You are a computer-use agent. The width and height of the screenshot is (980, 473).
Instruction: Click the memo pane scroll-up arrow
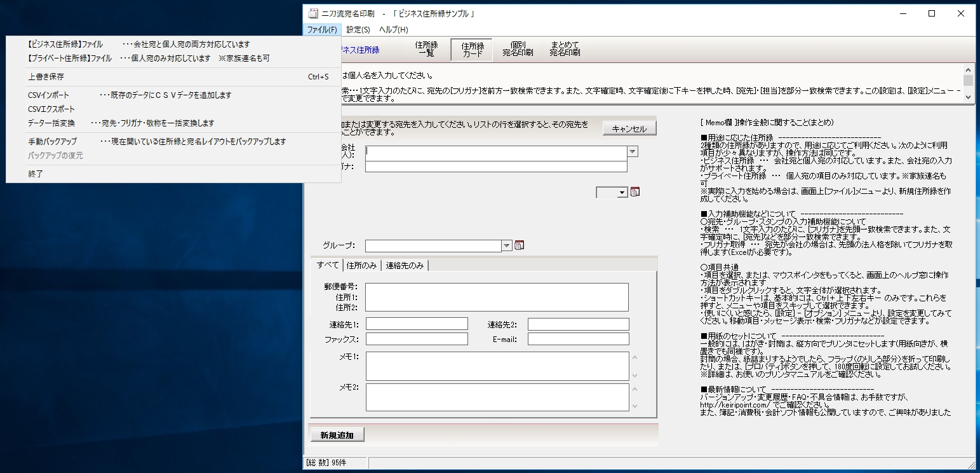pos(634,356)
